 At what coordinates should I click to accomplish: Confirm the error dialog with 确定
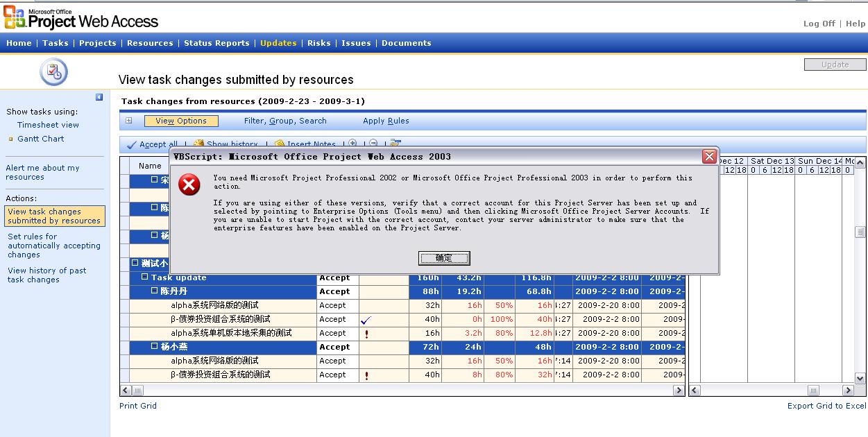444,258
